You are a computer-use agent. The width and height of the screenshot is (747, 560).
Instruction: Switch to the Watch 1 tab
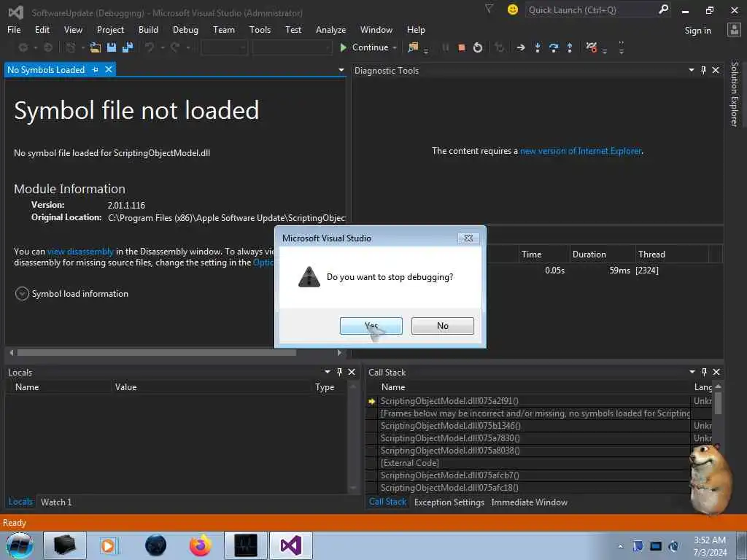pyautogui.click(x=56, y=502)
